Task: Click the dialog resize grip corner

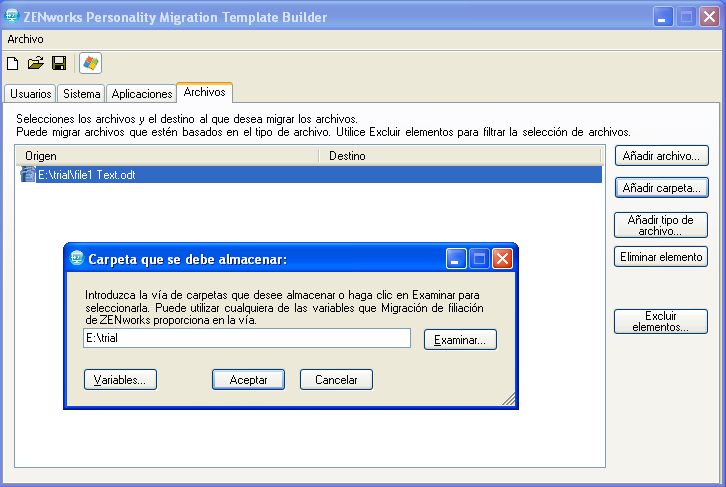Action: coord(508,399)
